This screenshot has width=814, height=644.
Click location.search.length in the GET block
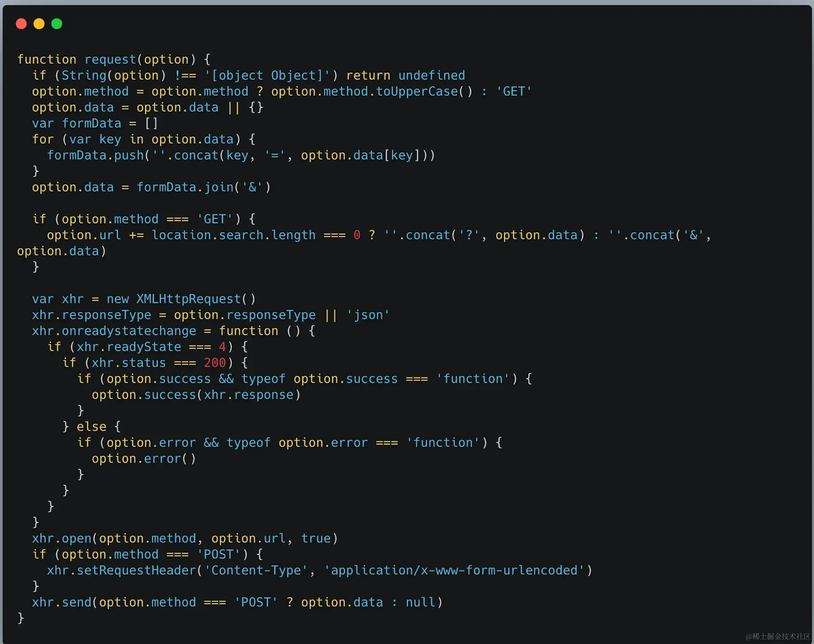[x=233, y=235]
